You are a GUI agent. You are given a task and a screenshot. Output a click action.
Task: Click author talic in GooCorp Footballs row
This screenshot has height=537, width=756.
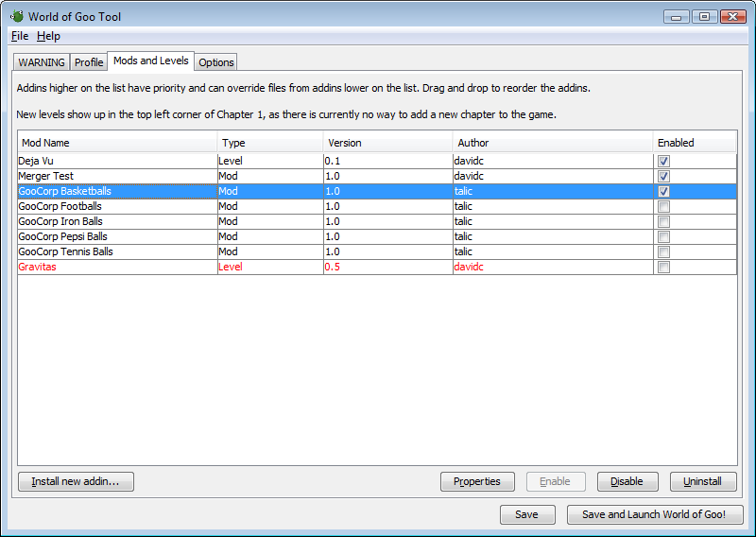463,206
